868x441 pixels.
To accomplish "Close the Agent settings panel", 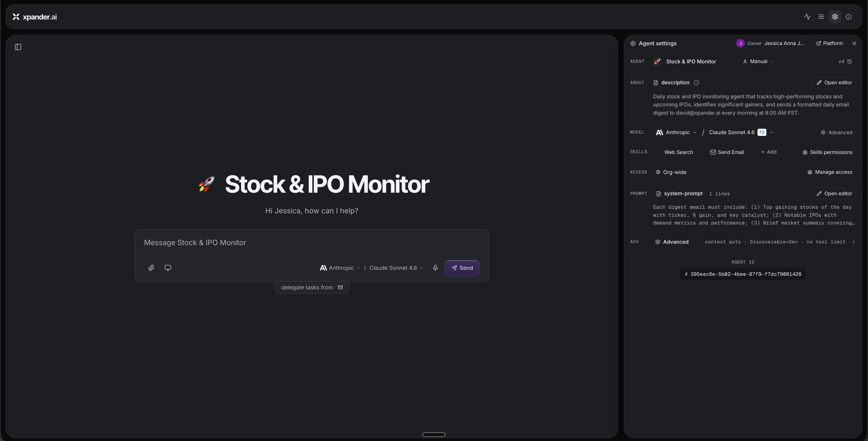I will tap(854, 43).
